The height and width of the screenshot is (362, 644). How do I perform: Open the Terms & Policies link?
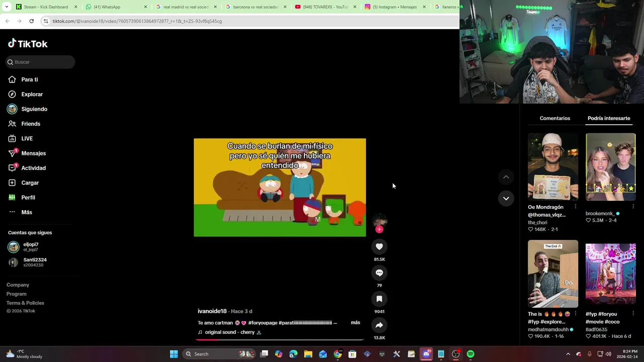pos(25,303)
